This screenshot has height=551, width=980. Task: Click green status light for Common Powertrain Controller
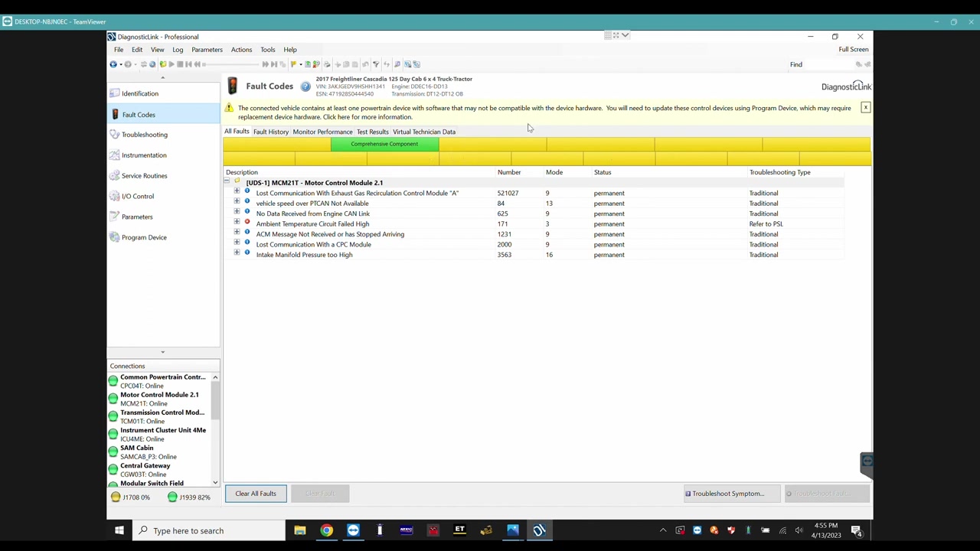tap(113, 381)
